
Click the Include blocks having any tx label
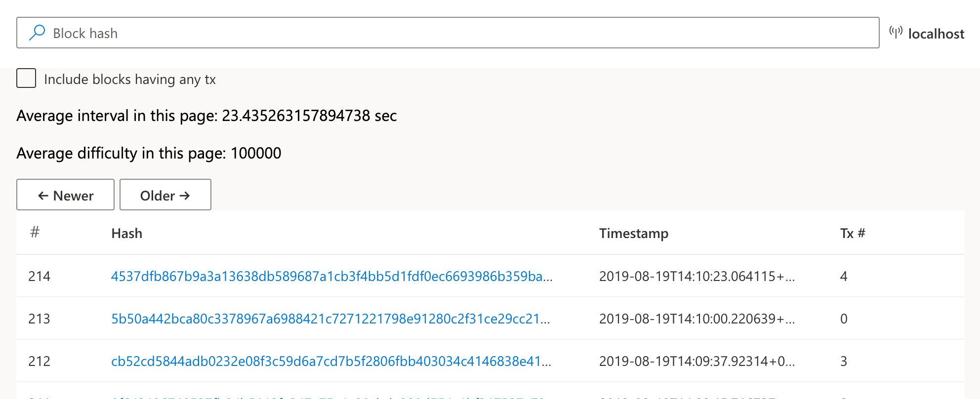coord(130,79)
